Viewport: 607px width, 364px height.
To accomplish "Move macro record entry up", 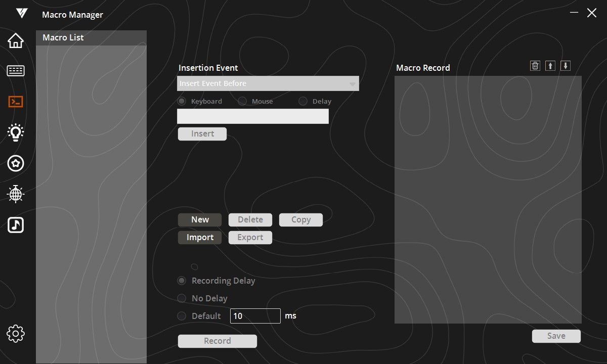I will click(x=550, y=66).
